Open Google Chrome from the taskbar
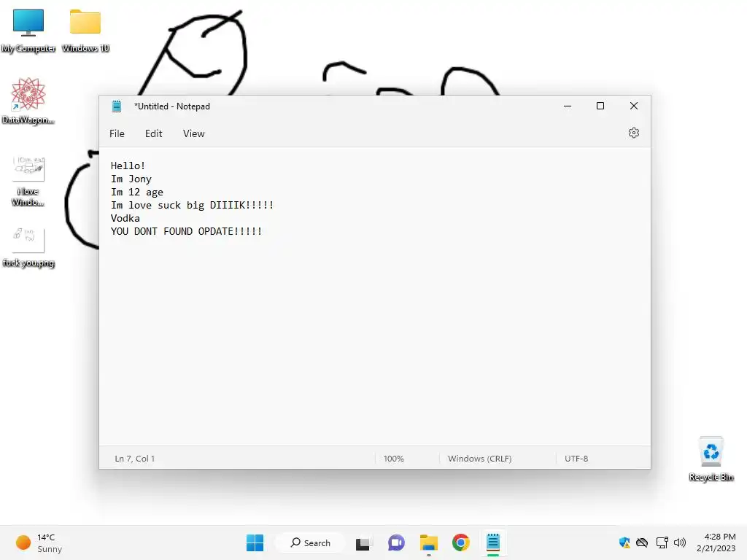747x560 pixels. click(461, 542)
